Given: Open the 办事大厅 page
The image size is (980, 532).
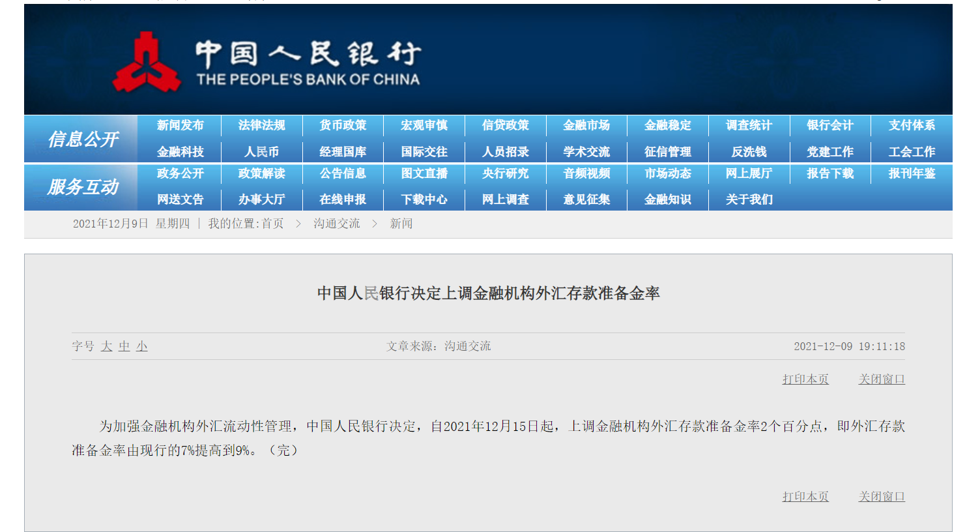Looking at the screenshot, I should coord(262,199).
